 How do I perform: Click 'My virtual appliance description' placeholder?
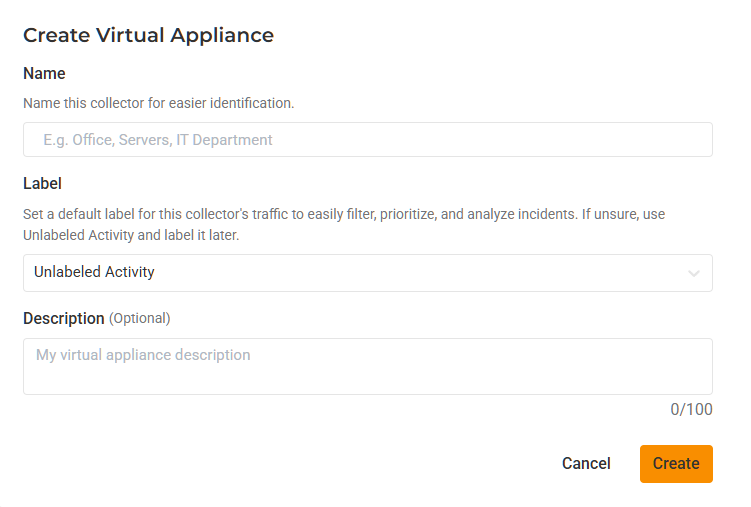(x=143, y=355)
